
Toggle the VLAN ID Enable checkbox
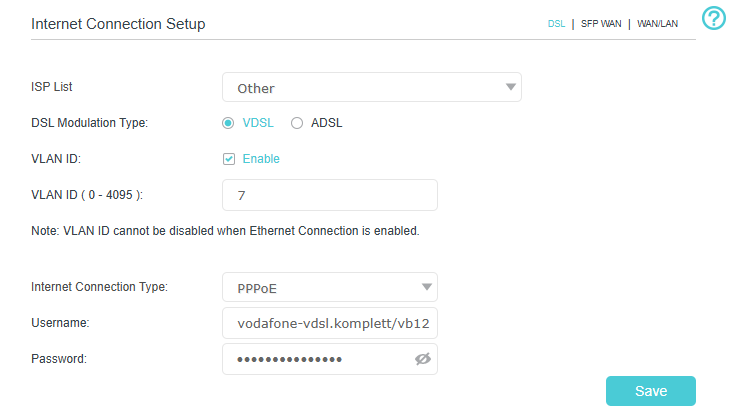[x=229, y=158]
